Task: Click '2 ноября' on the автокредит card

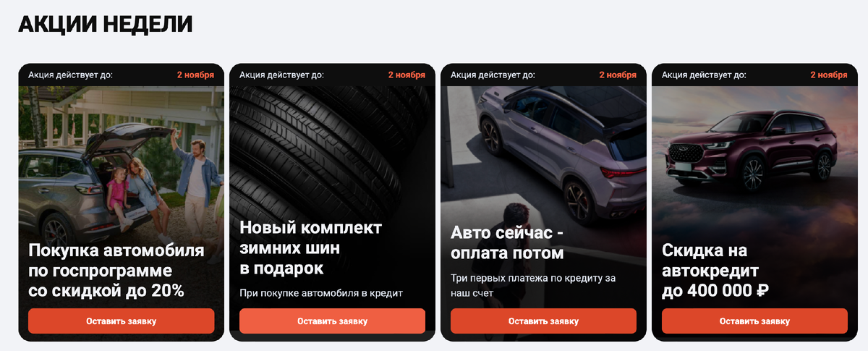Action: pyautogui.click(x=829, y=75)
